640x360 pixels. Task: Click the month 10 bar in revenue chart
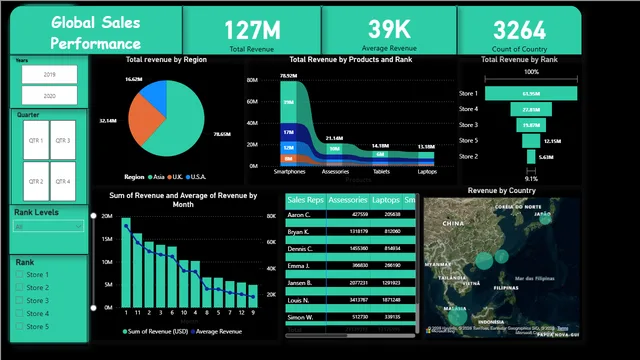pos(184,284)
